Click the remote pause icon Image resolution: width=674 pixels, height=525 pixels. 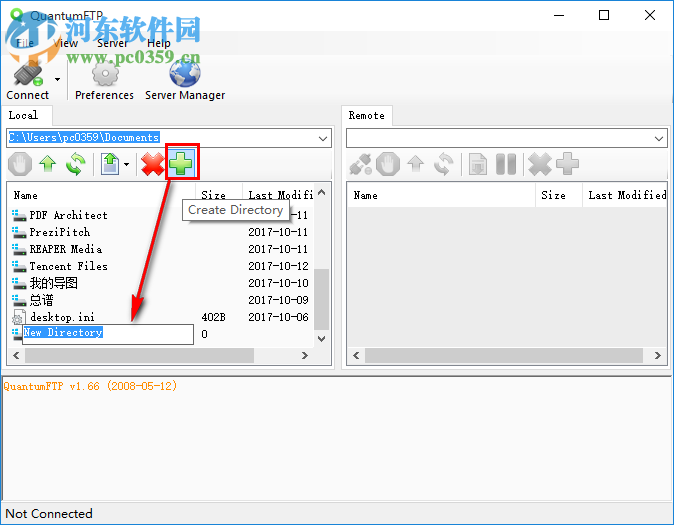[506, 164]
